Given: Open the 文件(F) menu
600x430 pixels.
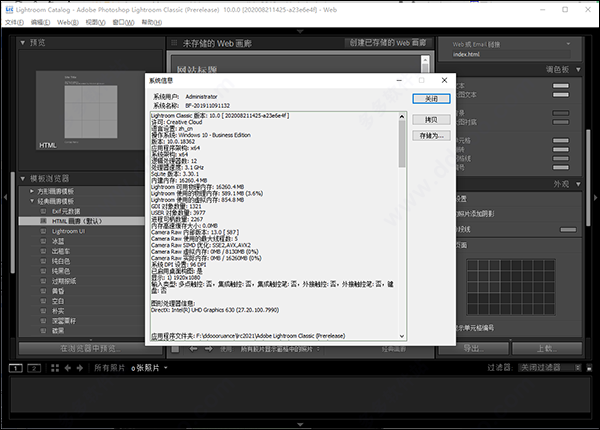Looking at the screenshot, I should tap(14, 22).
